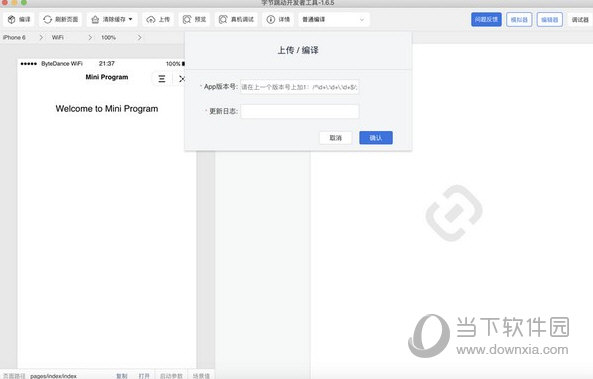Click the 真机调试 toolbar label
Image resolution: width=593 pixels, height=379 pixels.
tap(242, 19)
